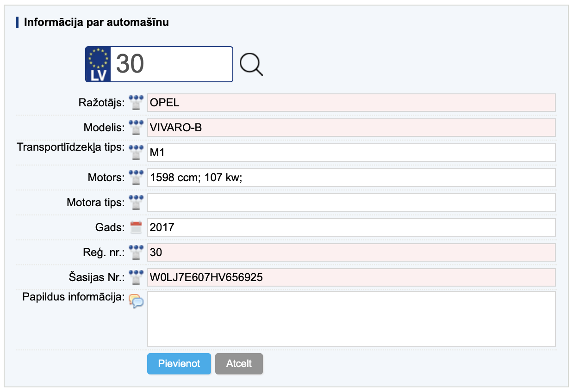Click the license plate number input
The height and width of the screenshot is (392, 573).
(x=172, y=64)
